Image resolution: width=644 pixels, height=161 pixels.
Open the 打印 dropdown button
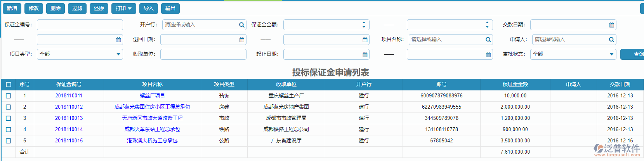tap(123, 8)
